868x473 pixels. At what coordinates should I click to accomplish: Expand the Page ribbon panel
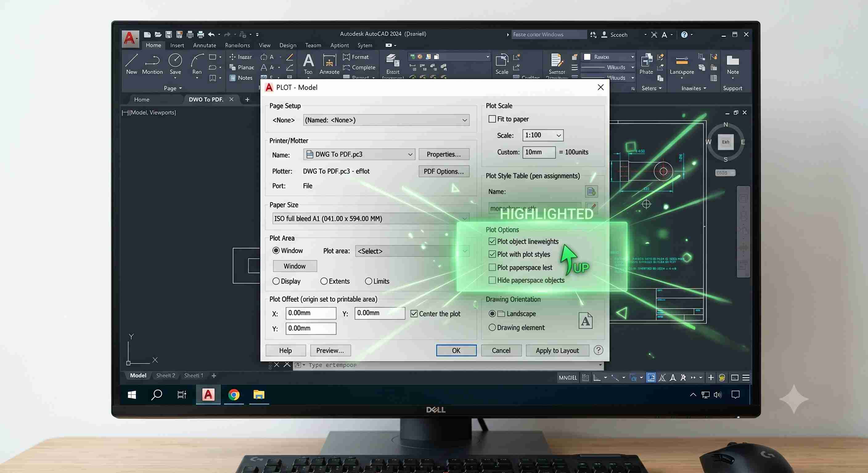coord(173,88)
